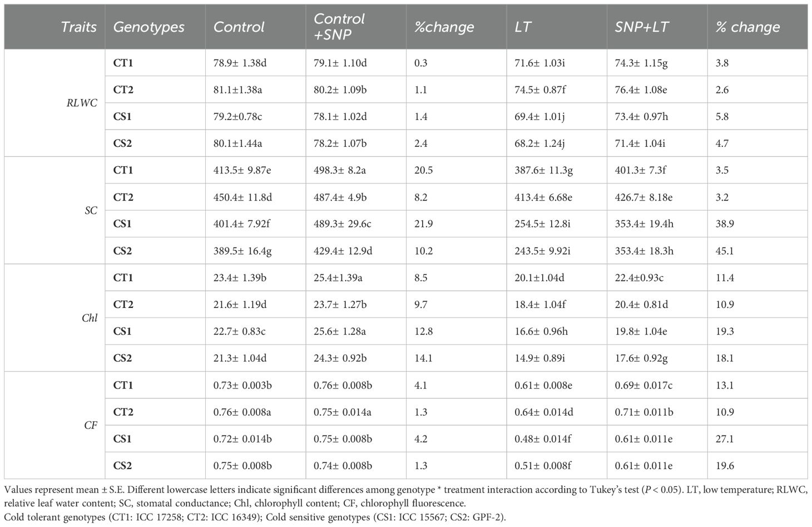The height and width of the screenshot is (527, 812).
Task: Click the LT column header
Action: coord(522,27)
